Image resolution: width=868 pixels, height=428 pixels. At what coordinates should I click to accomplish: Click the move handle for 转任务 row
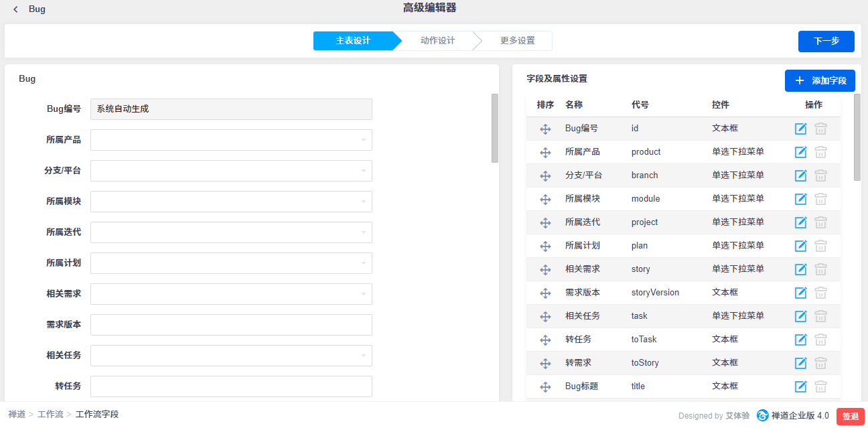(x=545, y=340)
